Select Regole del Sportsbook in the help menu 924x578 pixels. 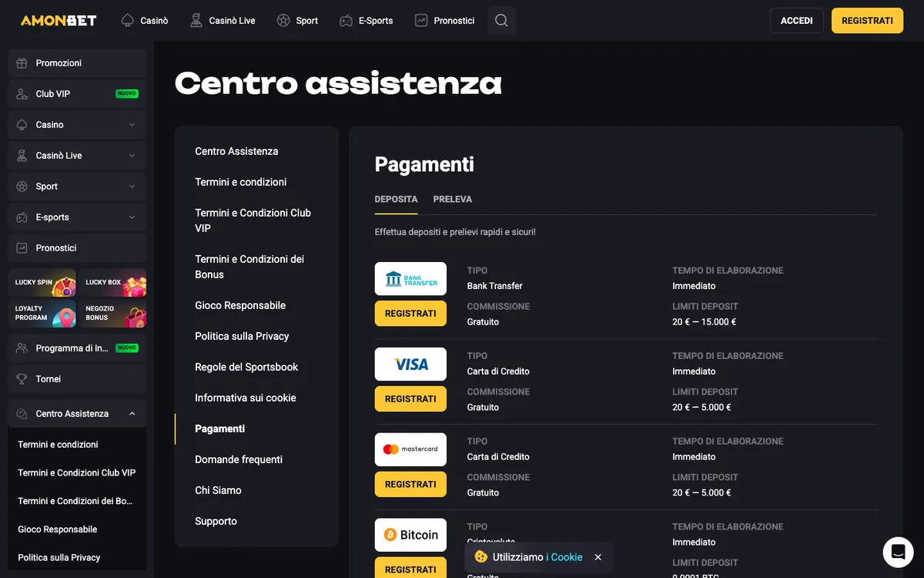(246, 367)
